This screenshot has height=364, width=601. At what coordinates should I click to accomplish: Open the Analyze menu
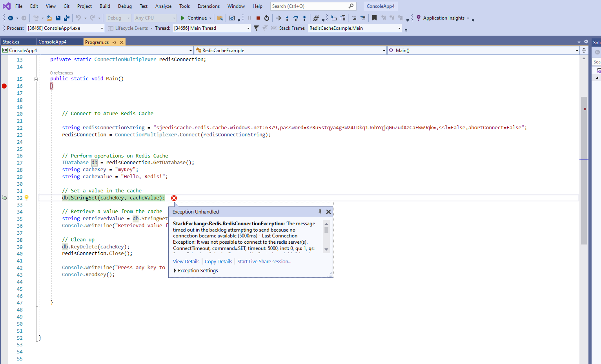pos(163,6)
